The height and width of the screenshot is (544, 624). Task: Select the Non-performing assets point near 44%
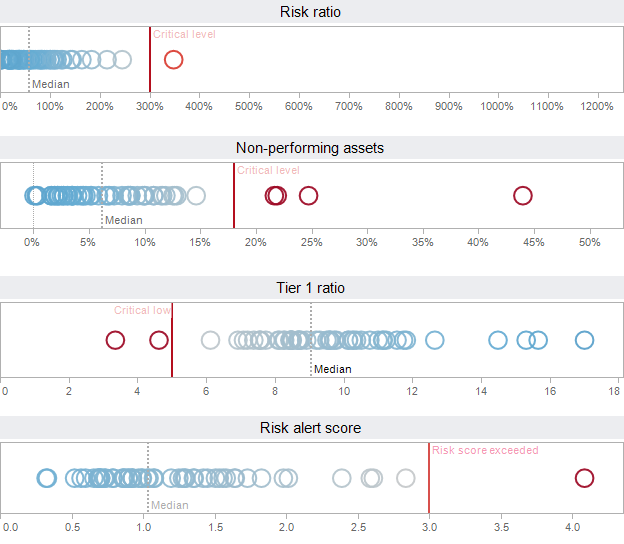pos(522,196)
